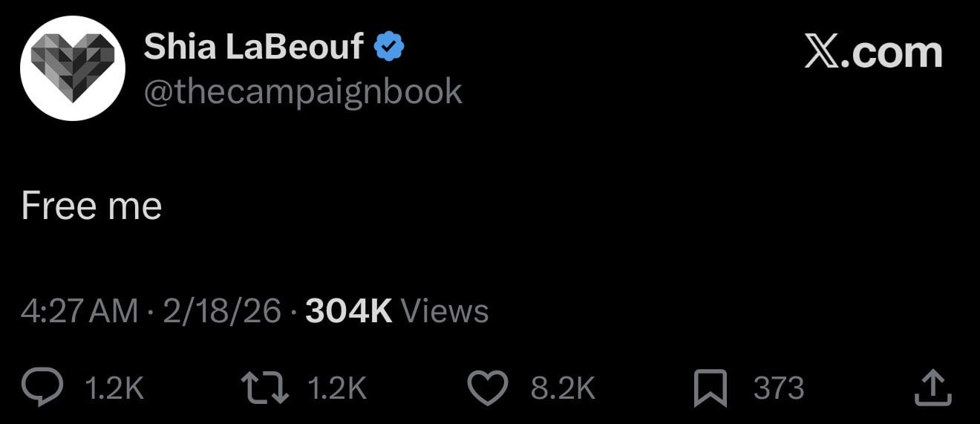Open Shia LaBeouf's display name link
The width and height of the screenshot is (980, 424).
pyautogui.click(x=253, y=48)
